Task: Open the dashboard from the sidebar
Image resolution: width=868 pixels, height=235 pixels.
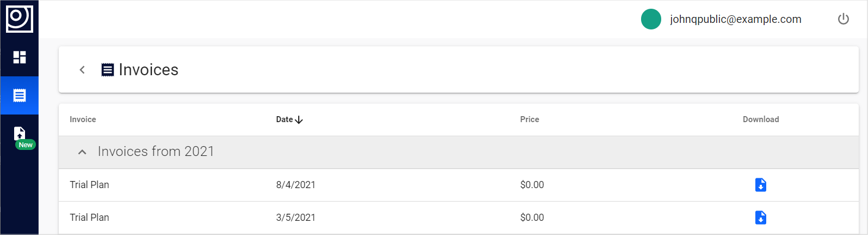Action: 20,57
